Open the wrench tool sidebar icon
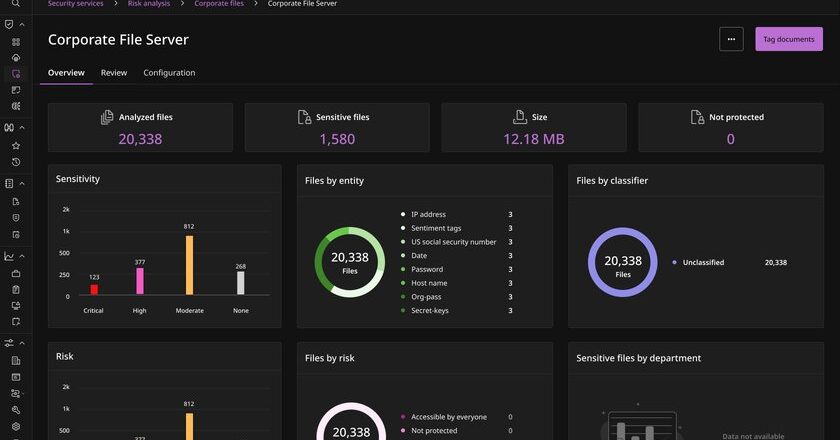 [16, 410]
